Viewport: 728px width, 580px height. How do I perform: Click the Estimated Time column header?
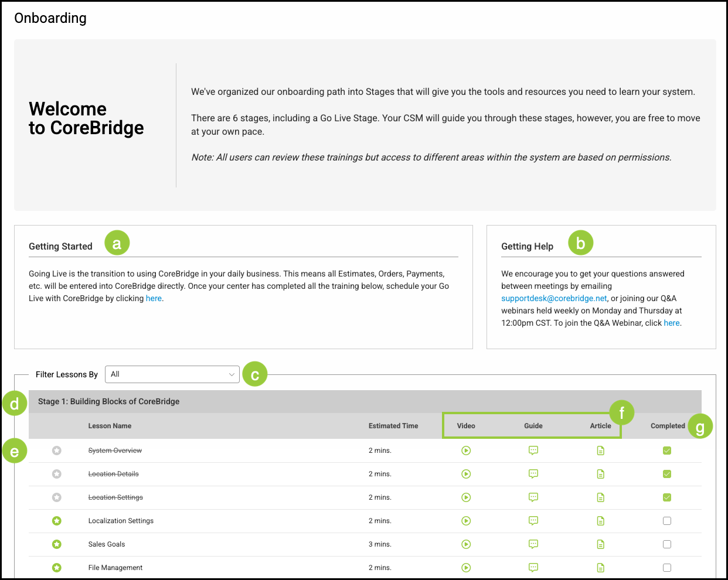click(x=393, y=426)
